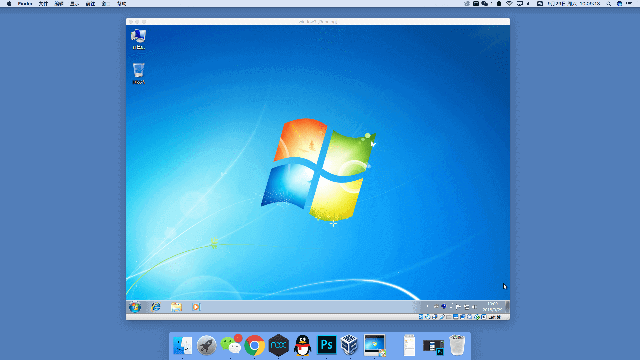Open the Apple menu

(x=9, y=4)
